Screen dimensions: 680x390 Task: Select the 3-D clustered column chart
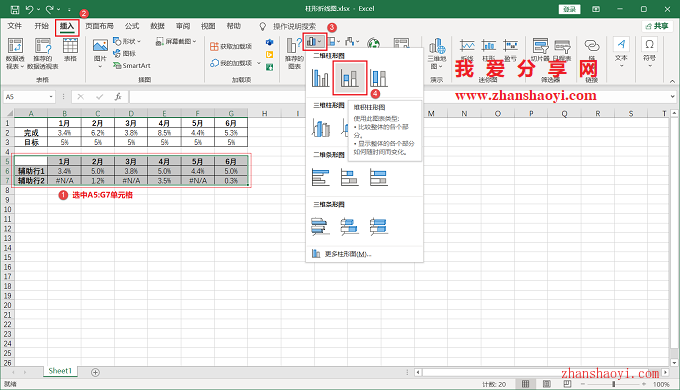pyautogui.click(x=321, y=128)
